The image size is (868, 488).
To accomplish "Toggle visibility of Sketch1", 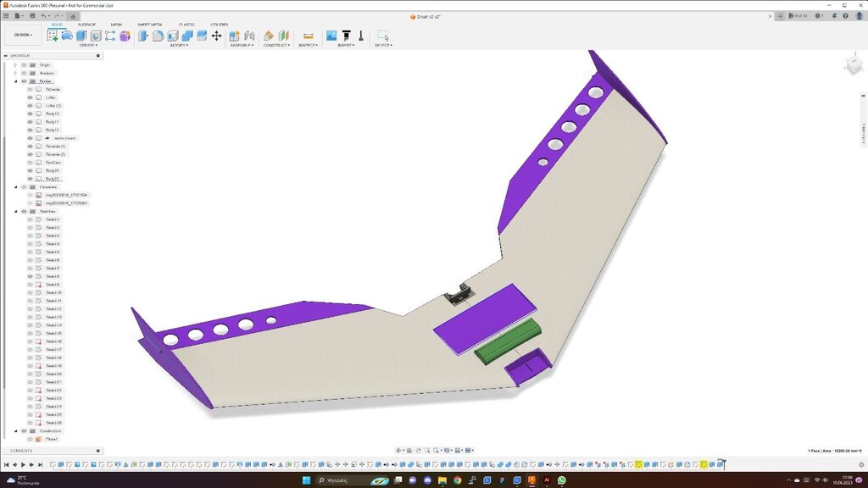I will tap(30, 219).
